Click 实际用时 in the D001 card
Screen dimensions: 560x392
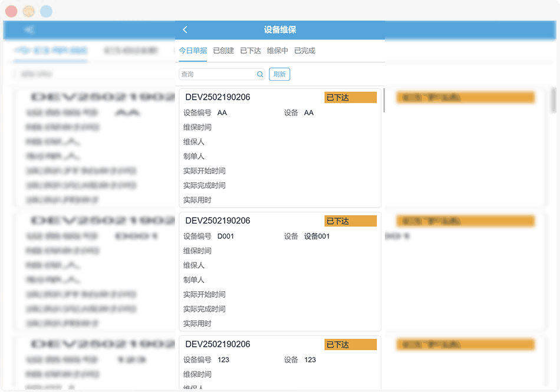197,324
